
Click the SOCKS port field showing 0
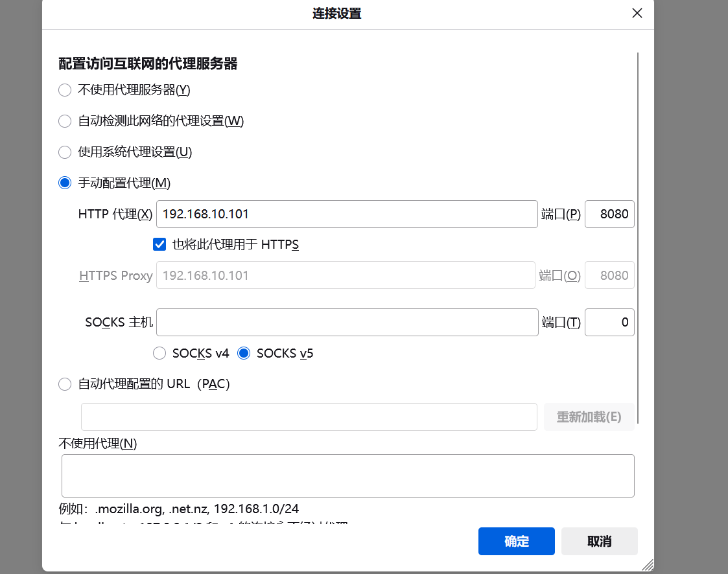point(609,322)
